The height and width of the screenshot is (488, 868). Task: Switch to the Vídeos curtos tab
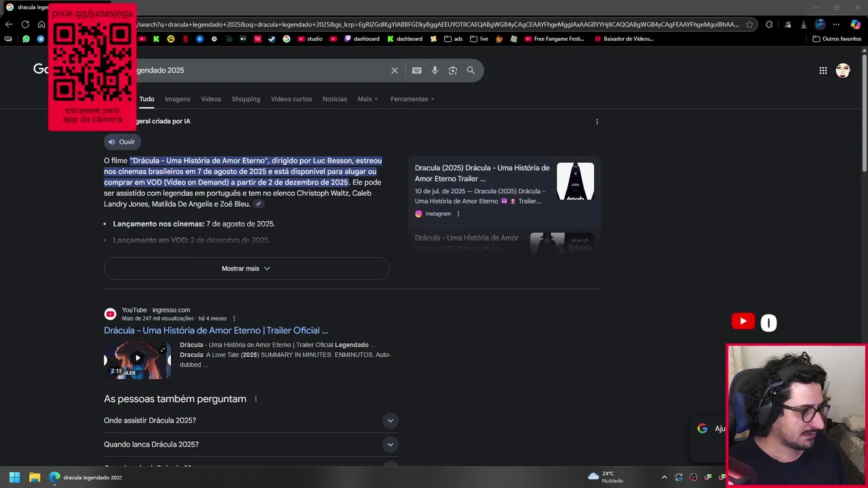292,99
